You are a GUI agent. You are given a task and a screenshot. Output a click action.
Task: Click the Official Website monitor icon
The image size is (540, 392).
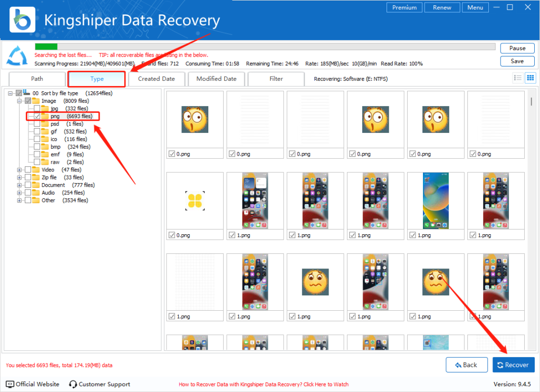tap(10, 384)
